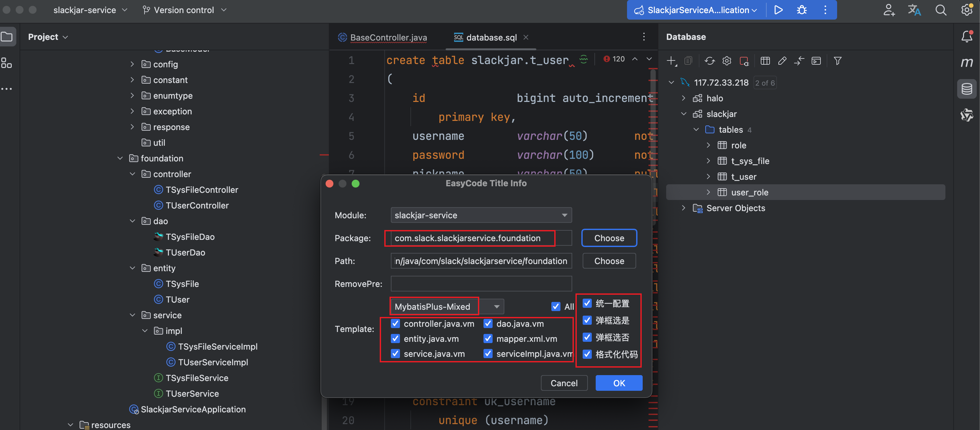Open the Notifications bell icon

tap(967, 37)
